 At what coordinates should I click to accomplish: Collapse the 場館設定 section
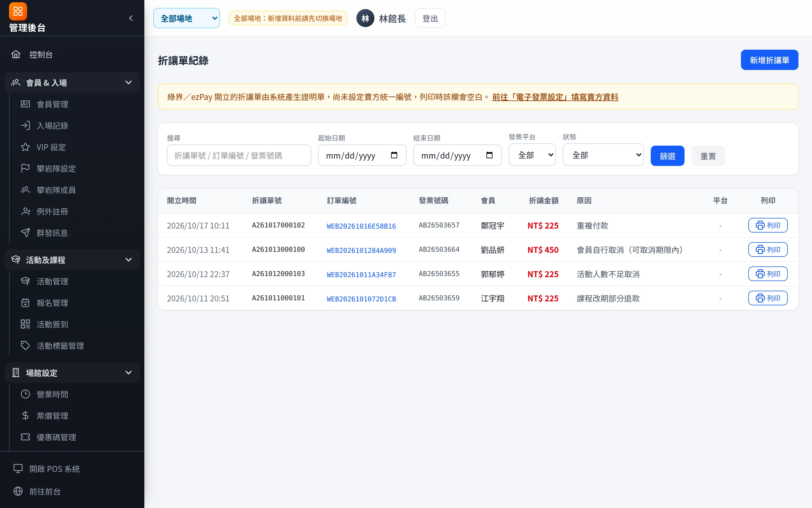(x=72, y=373)
